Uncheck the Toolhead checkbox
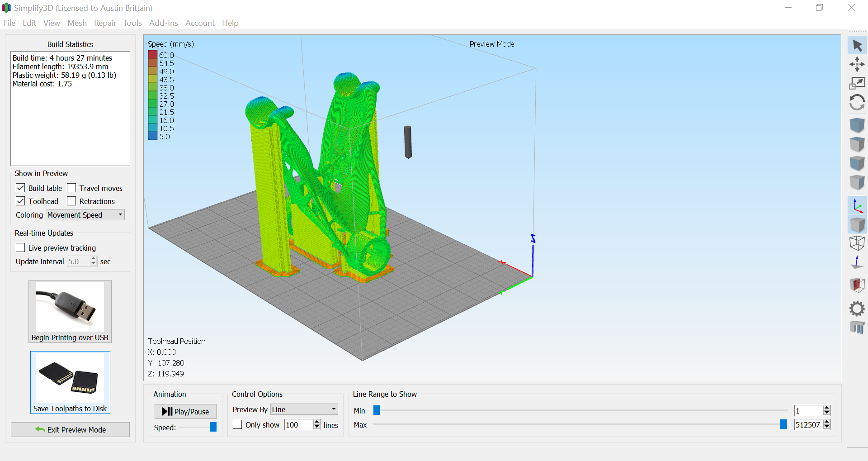Viewport: 868px width, 461px height. pos(20,201)
